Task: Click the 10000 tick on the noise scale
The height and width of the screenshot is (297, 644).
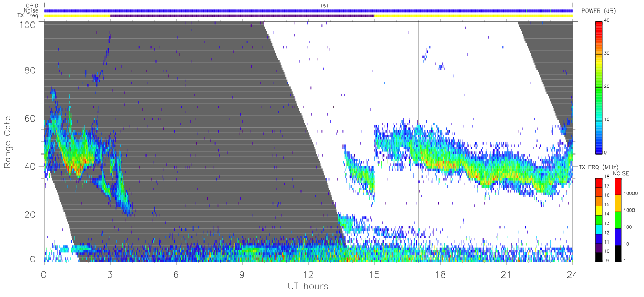Action: (630, 193)
